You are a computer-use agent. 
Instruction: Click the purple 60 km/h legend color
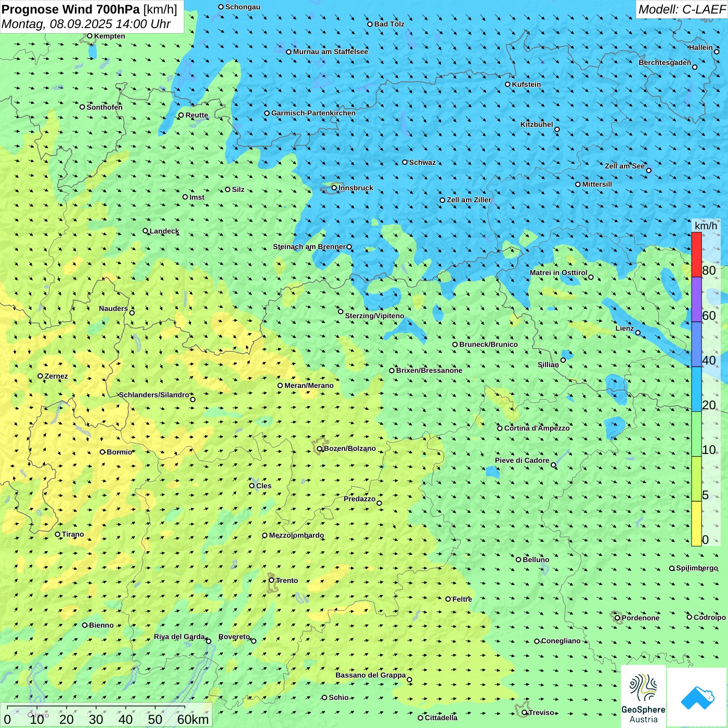coord(696,300)
